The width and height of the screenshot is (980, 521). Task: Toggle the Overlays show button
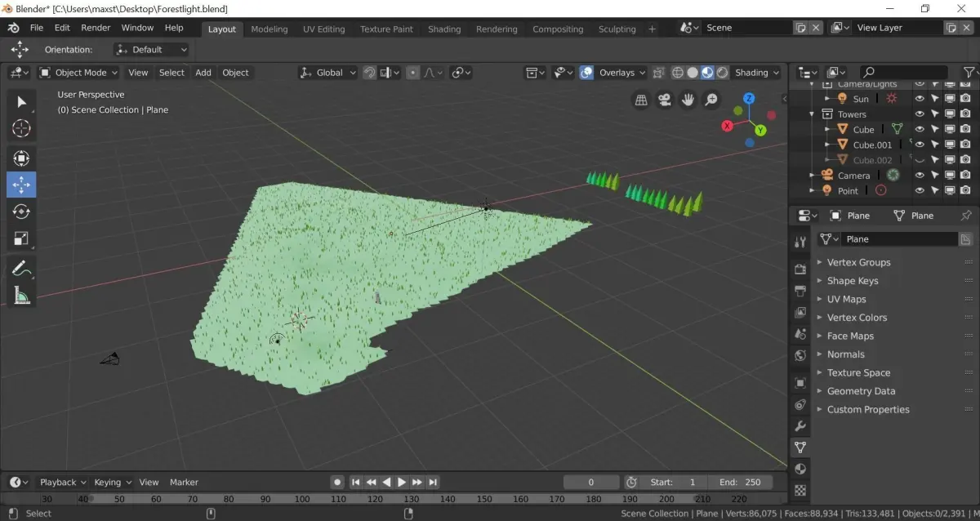[x=586, y=73]
